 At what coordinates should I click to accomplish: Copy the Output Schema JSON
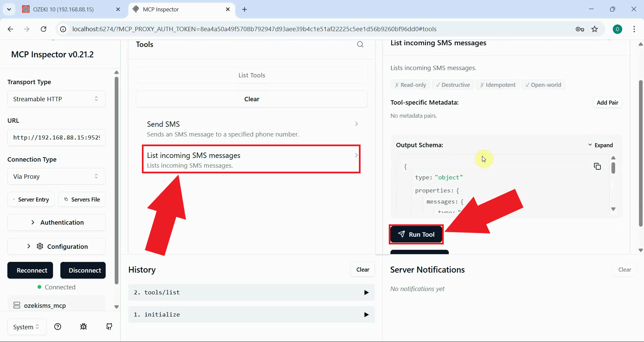(597, 166)
